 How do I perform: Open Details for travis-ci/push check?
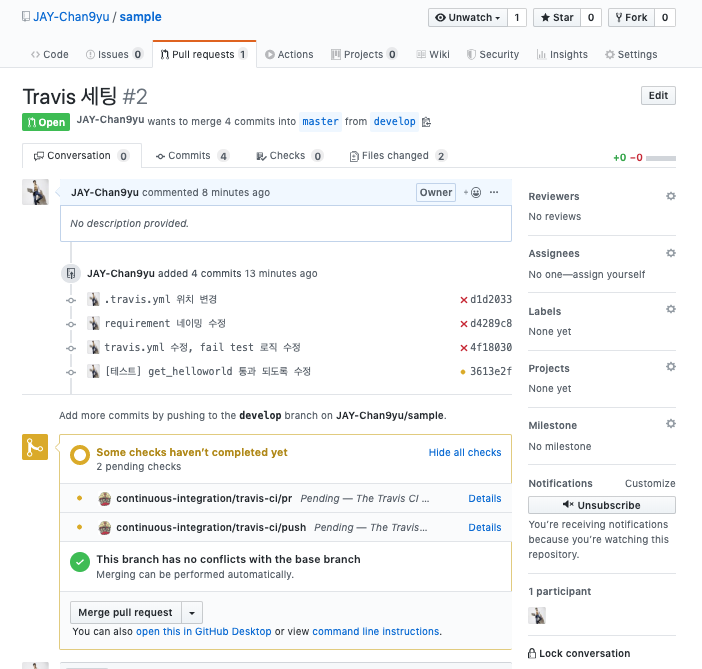484,527
